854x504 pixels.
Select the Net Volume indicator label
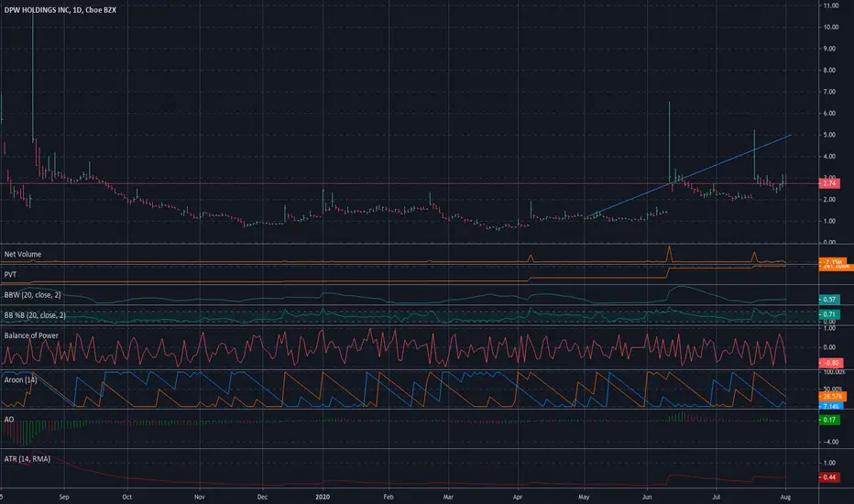click(x=22, y=254)
